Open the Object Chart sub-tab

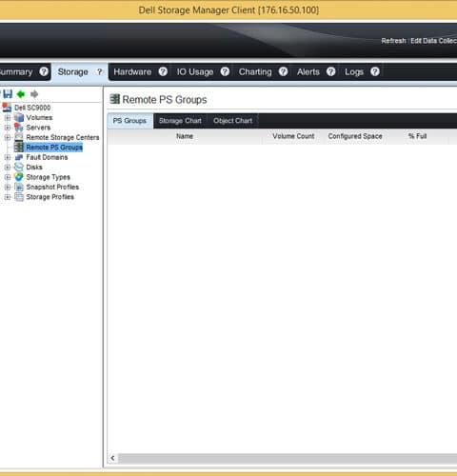point(232,121)
